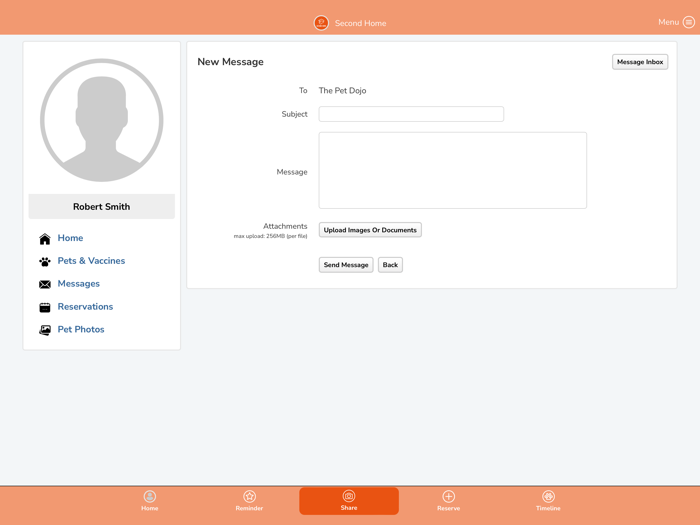Click the envelope icon beside Messages
Viewport: 700px width, 525px height.
click(45, 284)
